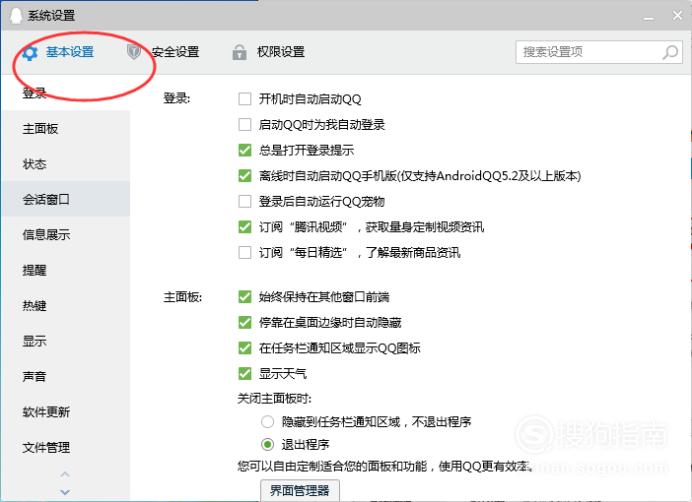Select 信息展示 in the sidebar

coord(66,234)
